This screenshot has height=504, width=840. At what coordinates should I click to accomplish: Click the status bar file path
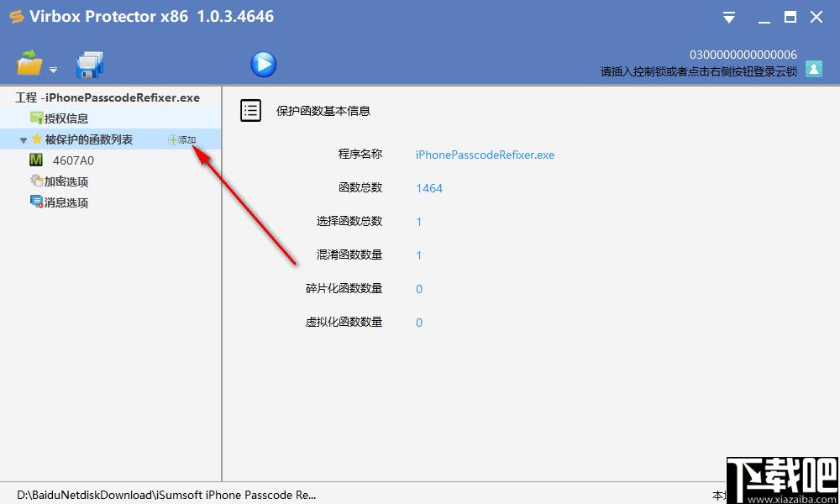166,495
